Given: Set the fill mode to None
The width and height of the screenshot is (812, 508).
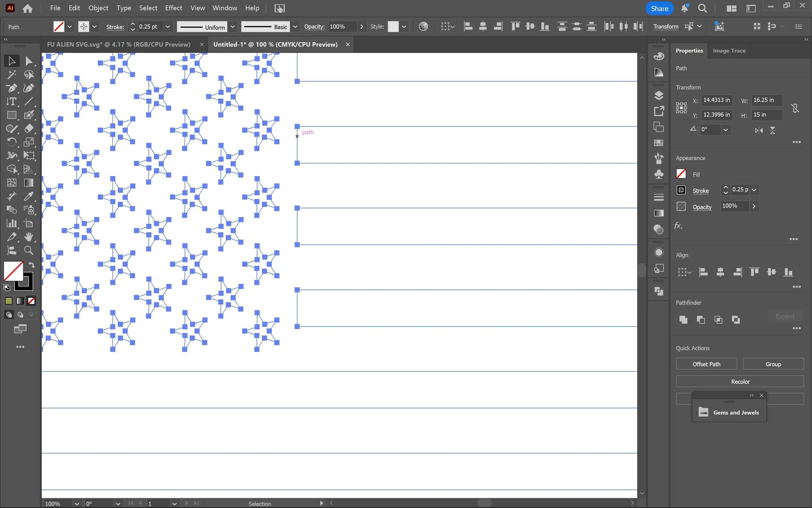Looking at the screenshot, I should coord(31,301).
